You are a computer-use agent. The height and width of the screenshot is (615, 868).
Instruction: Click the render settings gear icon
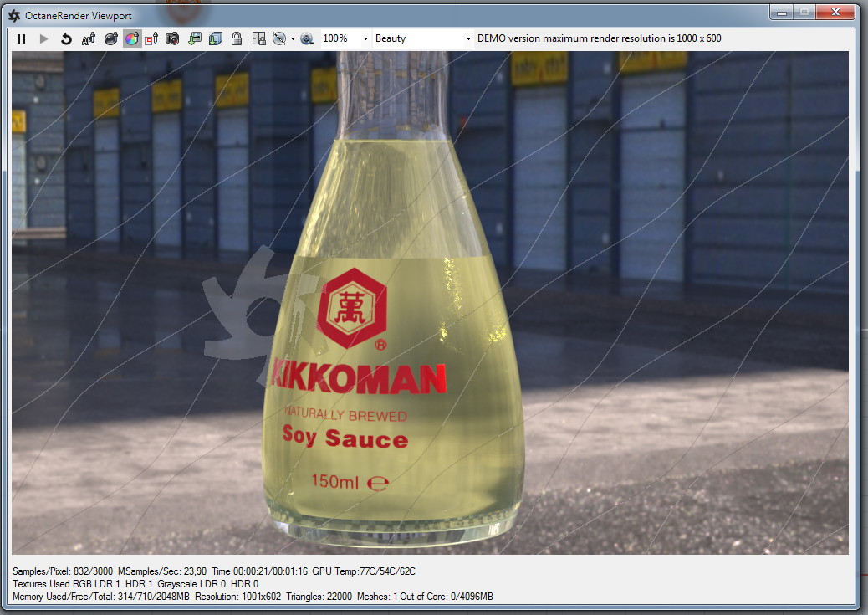pyautogui.click(x=307, y=38)
